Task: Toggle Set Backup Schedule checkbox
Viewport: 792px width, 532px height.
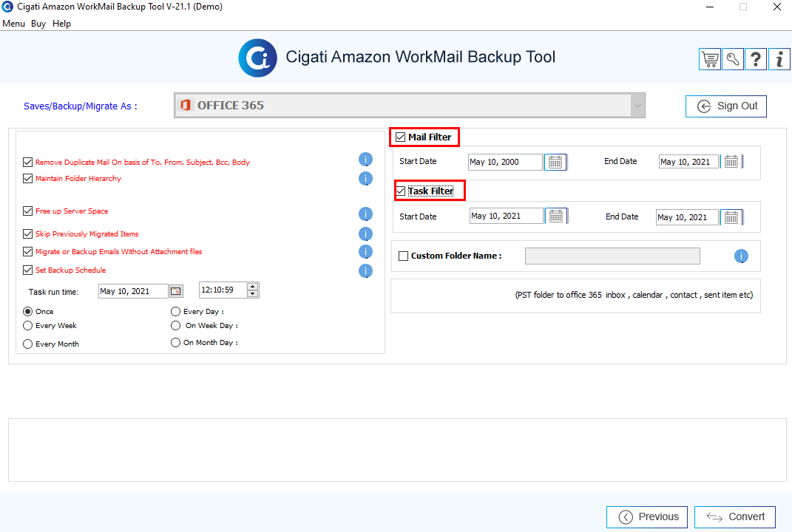Action: click(28, 270)
